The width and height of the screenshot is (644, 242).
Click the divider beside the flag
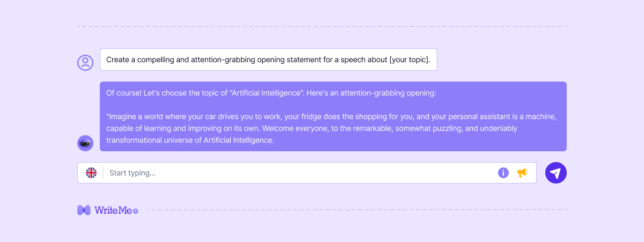click(103, 173)
